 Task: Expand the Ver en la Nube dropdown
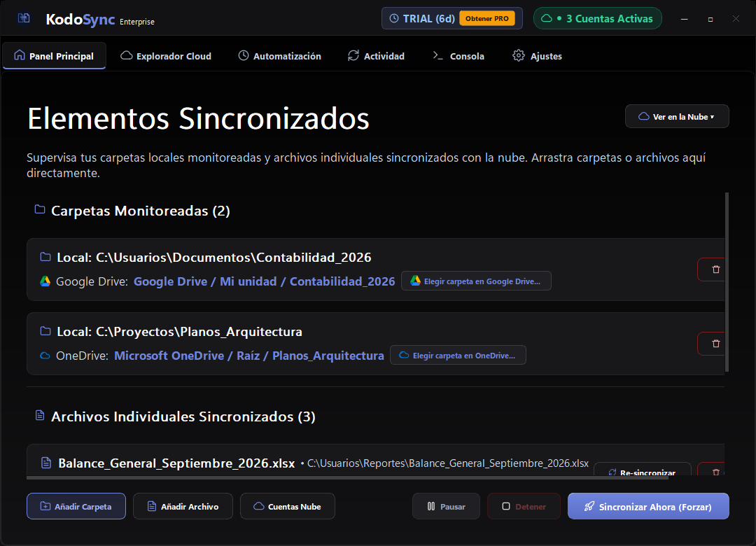click(x=677, y=116)
